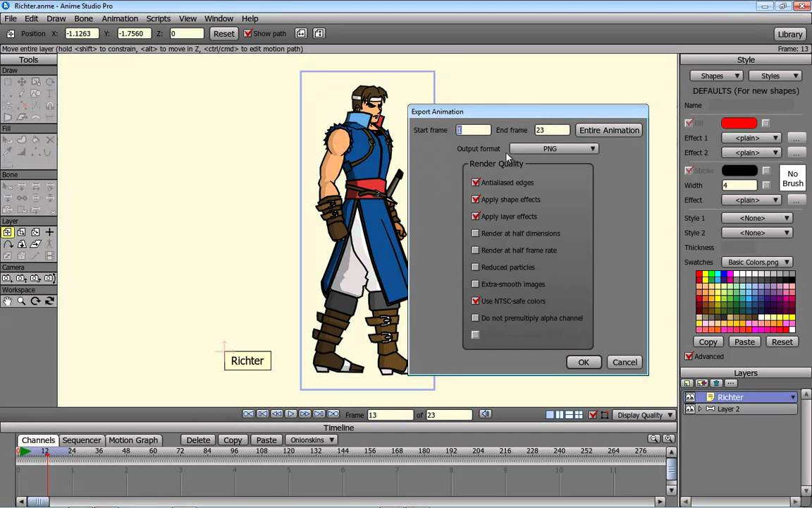Click OK in Export Animation dialog
The width and height of the screenshot is (812, 508).
[x=584, y=363]
